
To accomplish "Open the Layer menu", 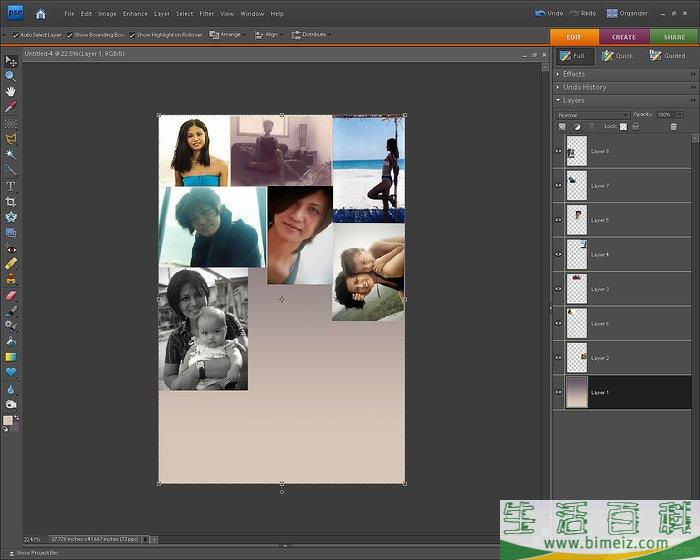I will tap(162, 14).
